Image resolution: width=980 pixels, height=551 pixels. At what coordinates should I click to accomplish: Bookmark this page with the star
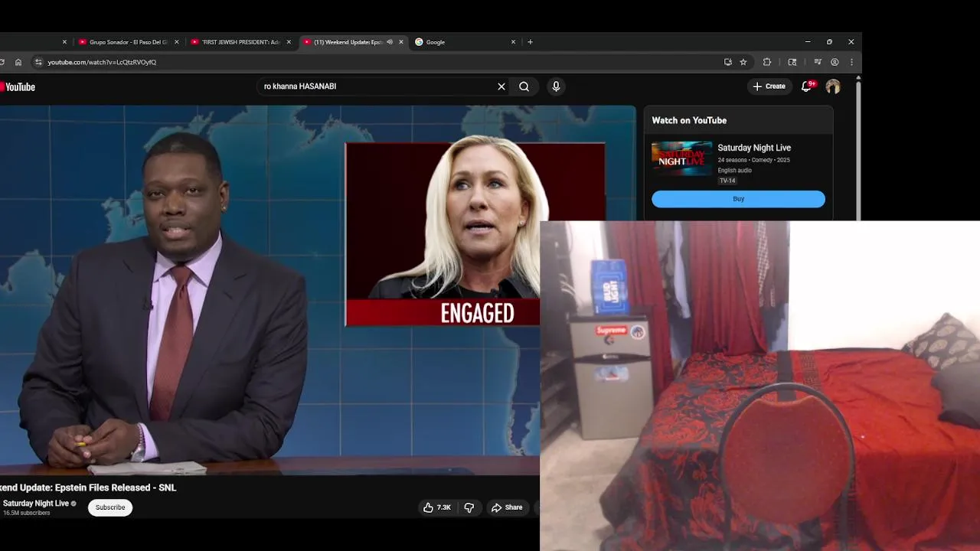point(743,62)
